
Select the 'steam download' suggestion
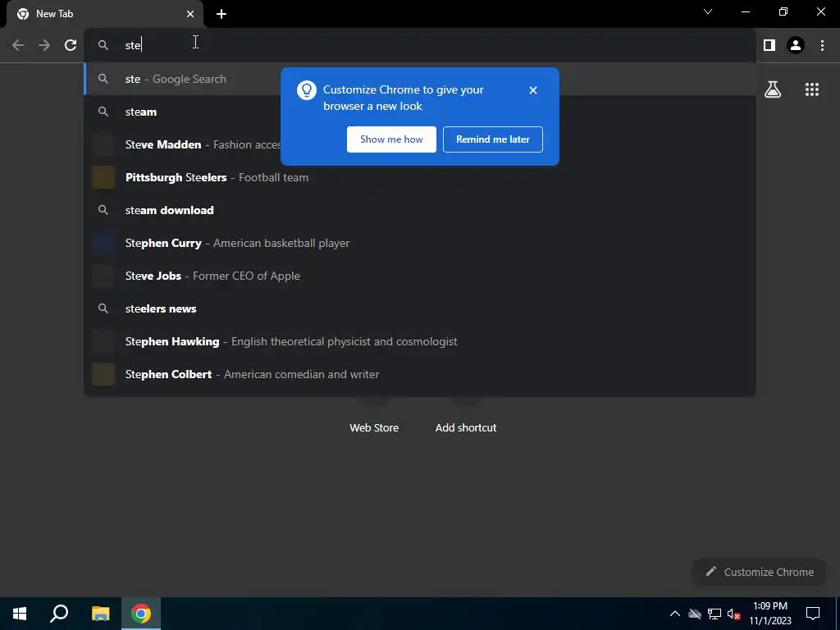coord(420,210)
